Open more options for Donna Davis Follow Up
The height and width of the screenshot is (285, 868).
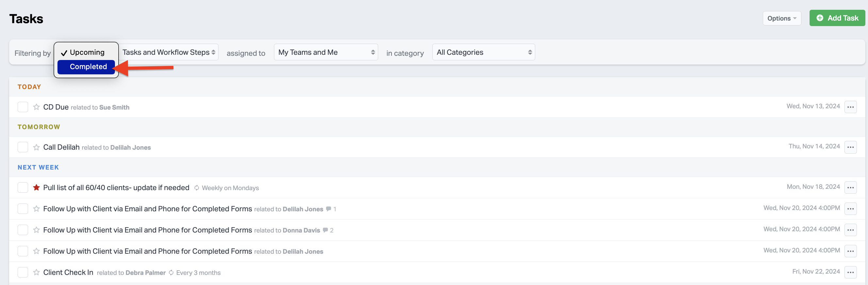coord(850,230)
